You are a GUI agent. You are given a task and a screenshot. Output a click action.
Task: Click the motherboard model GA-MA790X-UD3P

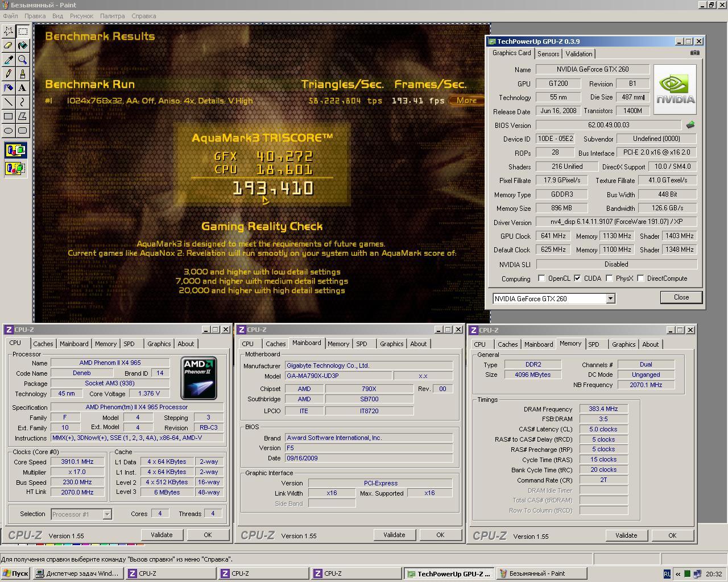(338, 376)
